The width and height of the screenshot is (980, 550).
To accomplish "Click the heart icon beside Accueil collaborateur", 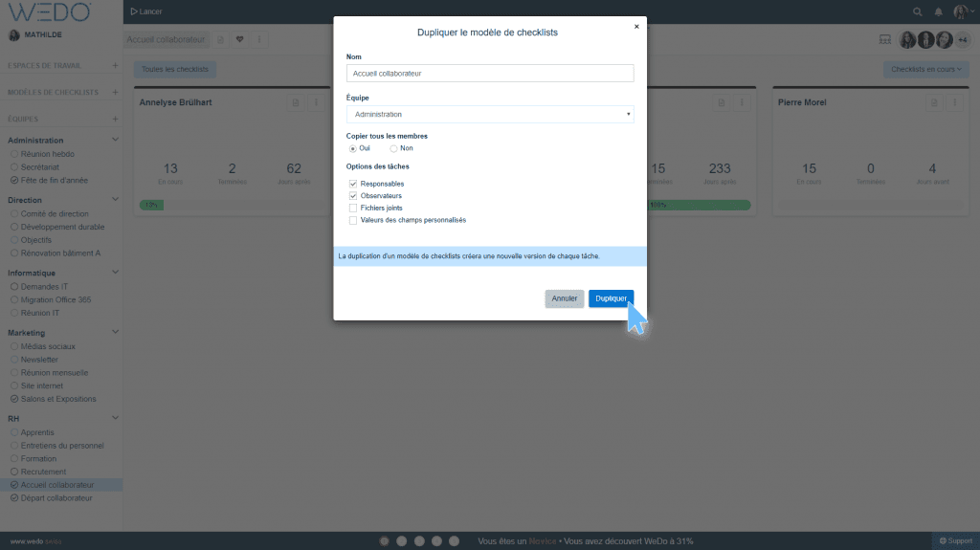I will [x=240, y=40].
